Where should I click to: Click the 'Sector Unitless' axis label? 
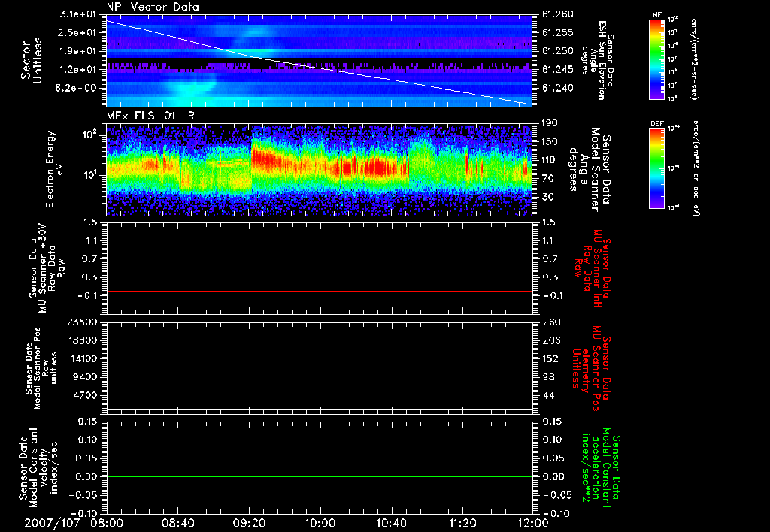coord(31,60)
